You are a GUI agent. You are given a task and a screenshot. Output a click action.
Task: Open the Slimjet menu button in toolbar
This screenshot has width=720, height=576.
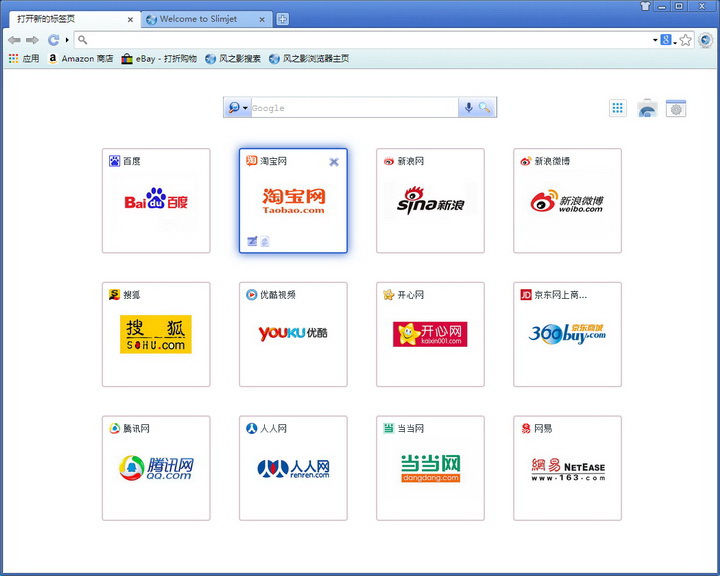(705, 40)
